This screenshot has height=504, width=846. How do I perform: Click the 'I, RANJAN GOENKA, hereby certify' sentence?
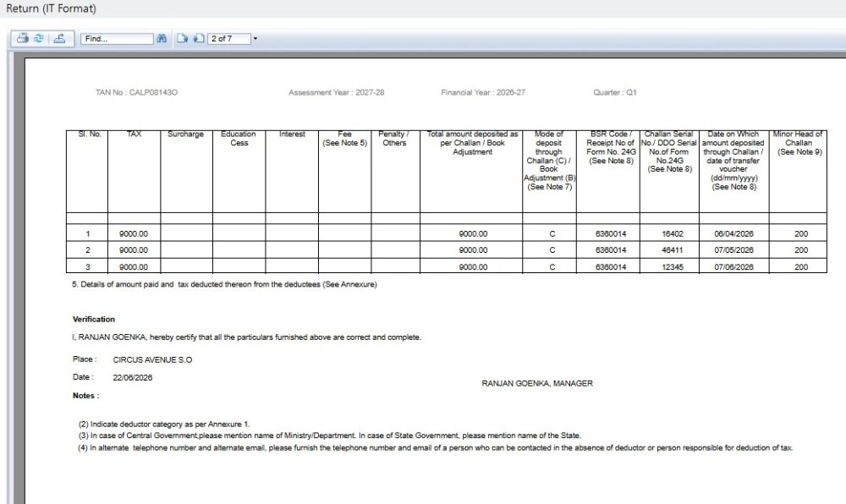tap(246, 337)
